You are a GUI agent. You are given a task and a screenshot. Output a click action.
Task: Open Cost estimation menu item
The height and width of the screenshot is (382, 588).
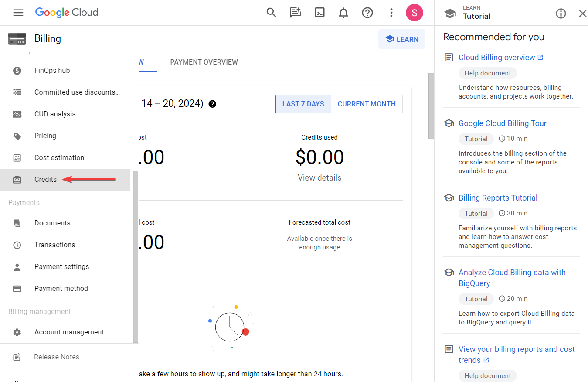point(65,157)
